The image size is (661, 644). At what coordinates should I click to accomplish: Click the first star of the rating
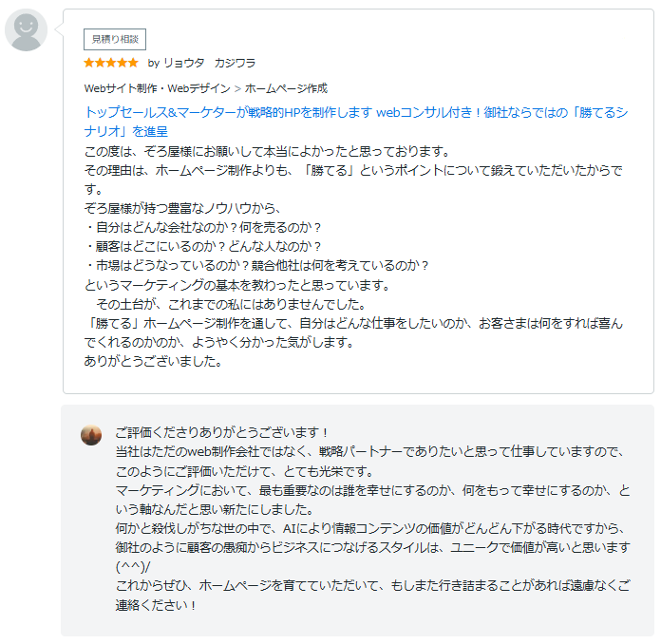89,64
